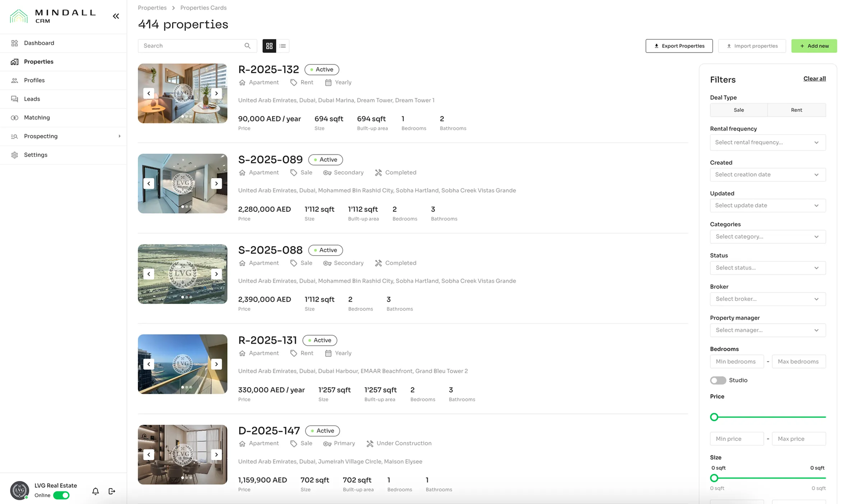
Task: Open the Rental frequency dropdown
Action: [767, 143]
